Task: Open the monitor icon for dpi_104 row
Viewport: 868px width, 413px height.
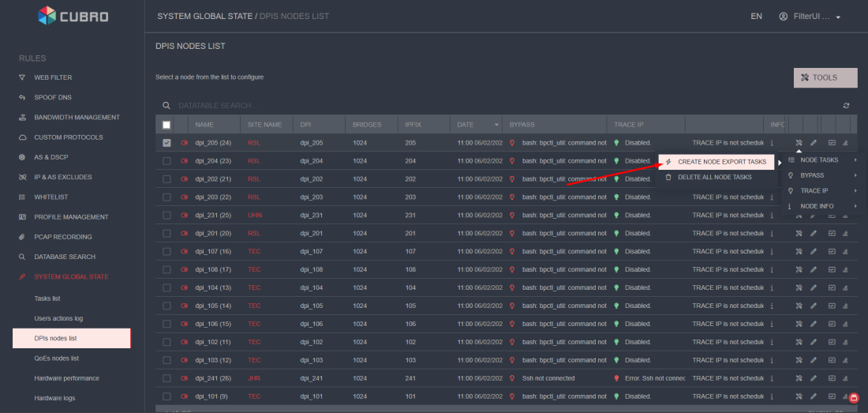Action: coord(832,287)
